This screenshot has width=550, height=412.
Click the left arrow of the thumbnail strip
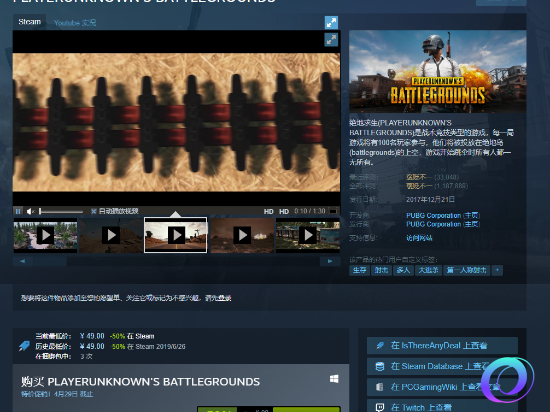(x=23, y=261)
